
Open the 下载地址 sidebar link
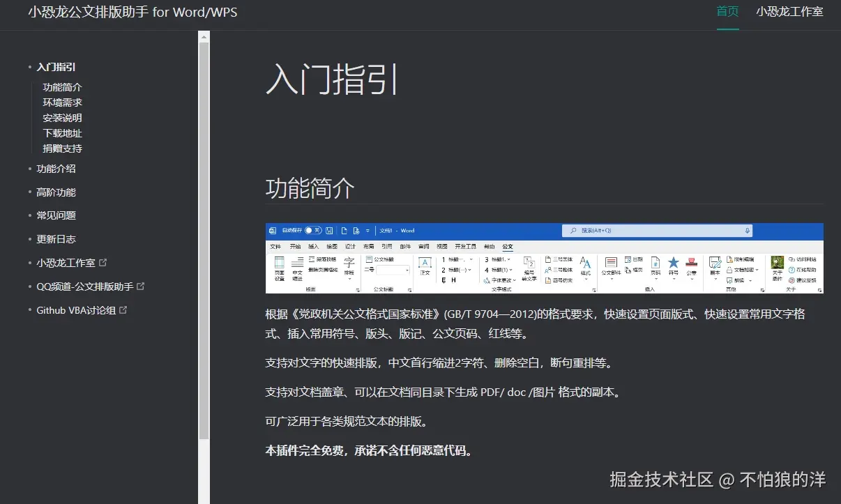tap(62, 132)
